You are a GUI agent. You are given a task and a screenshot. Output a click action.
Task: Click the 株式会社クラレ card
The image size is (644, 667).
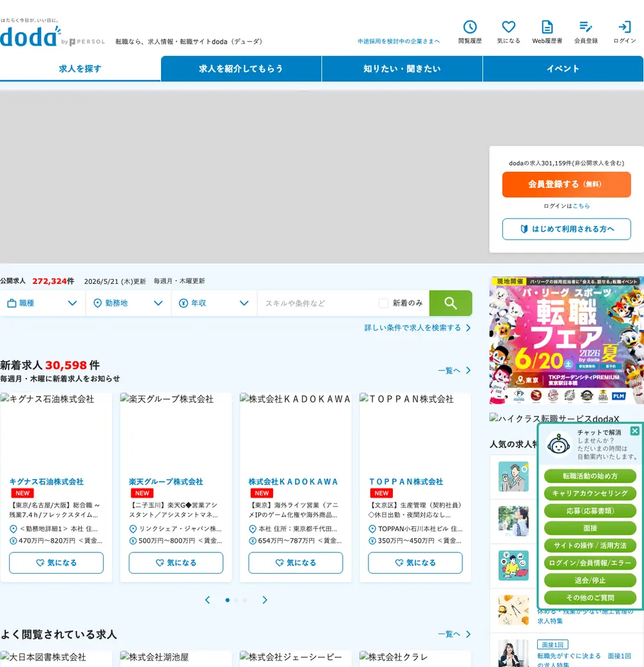click(415, 659)
